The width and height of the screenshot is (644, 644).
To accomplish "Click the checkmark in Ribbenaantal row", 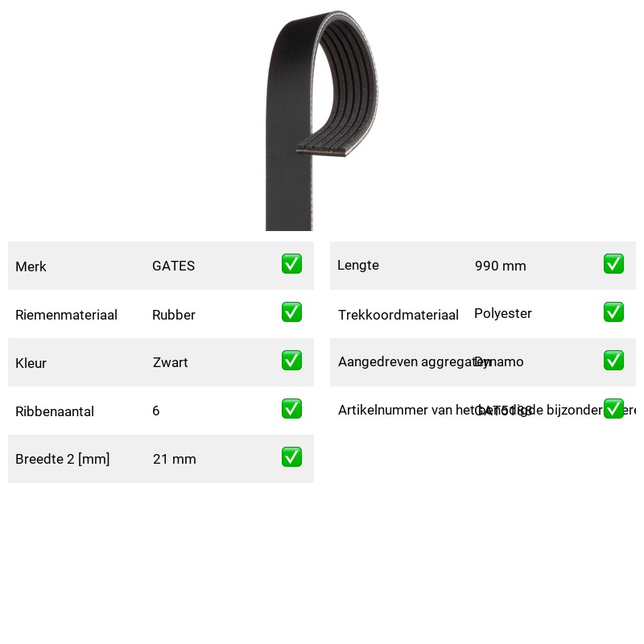I will (x=291, y=409).
